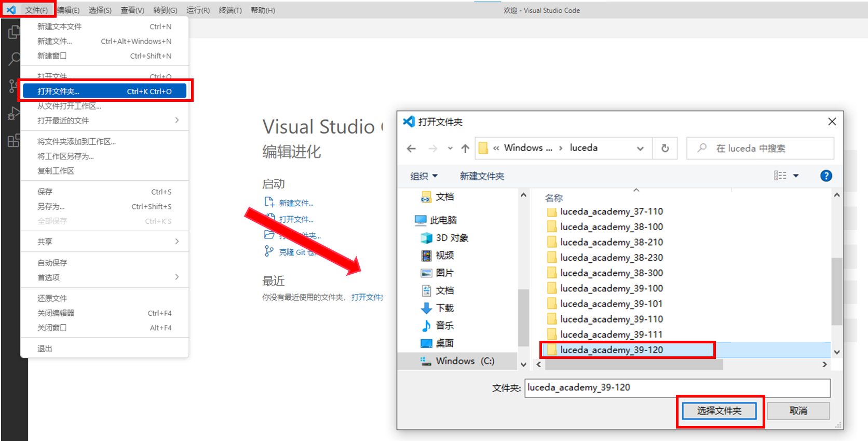Screen dimensions: 868x441
Task: Open the recent locations dropdown arrow
Action: click(x=450, y=149)
